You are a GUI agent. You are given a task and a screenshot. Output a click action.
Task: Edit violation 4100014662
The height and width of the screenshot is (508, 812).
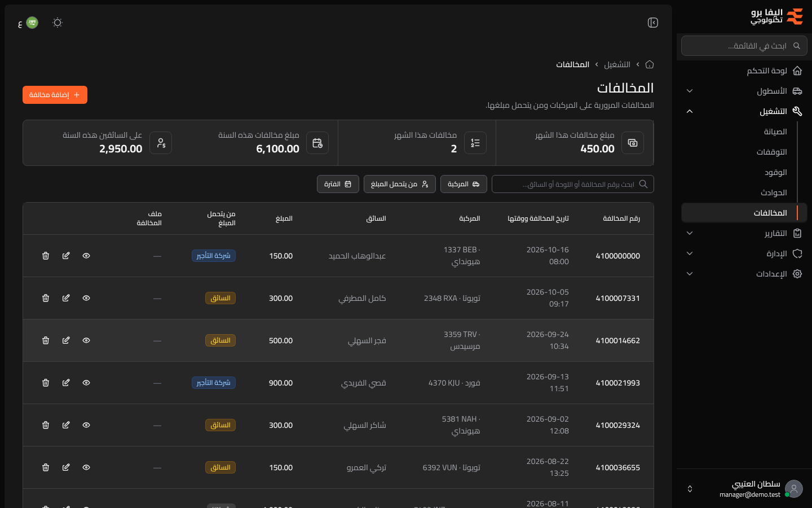pos(66,340)
